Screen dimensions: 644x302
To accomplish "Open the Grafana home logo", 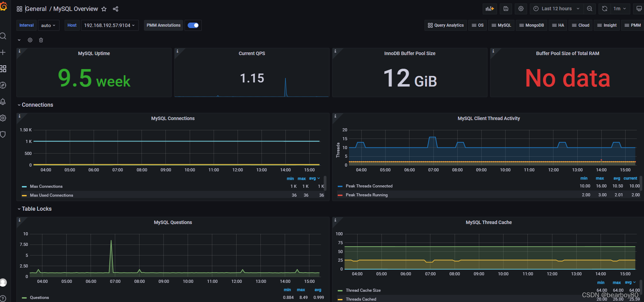I will (x=3, y=6).
